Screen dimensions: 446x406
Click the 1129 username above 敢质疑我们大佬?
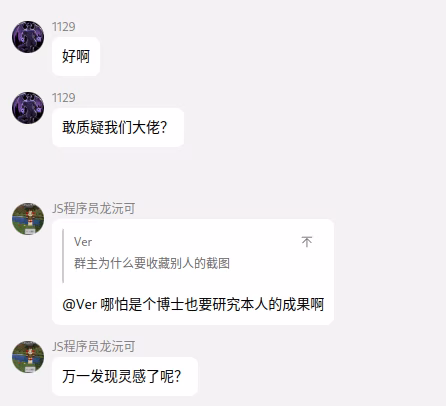click(x=64, y=98)
